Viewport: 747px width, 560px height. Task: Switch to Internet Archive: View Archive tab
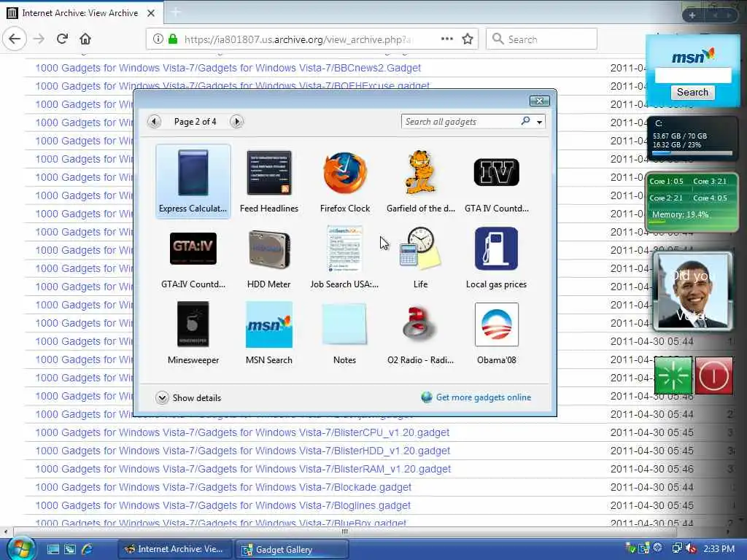tap(80, 13)
